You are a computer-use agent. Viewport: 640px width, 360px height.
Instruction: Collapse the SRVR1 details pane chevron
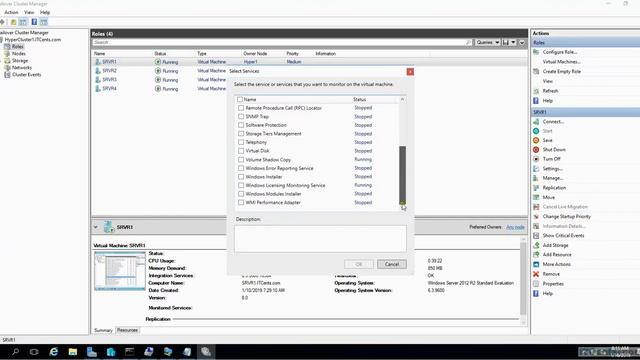coord(96,227)
